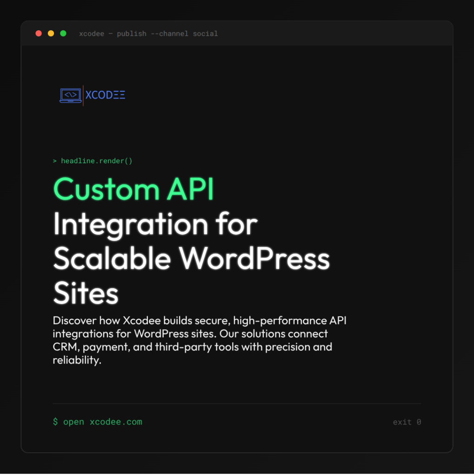Click the 'Scalable WordPress' headline line

192,258
